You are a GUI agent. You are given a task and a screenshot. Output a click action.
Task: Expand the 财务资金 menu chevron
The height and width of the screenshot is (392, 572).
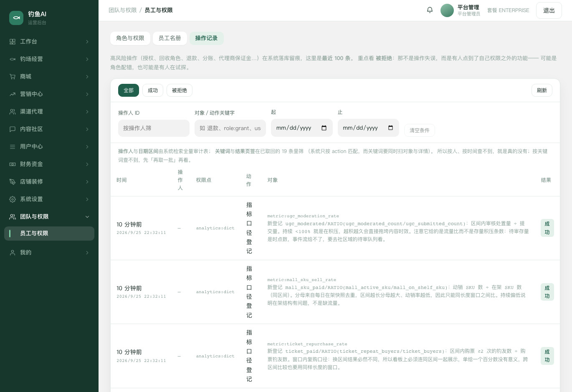click(x=87, y=164)
